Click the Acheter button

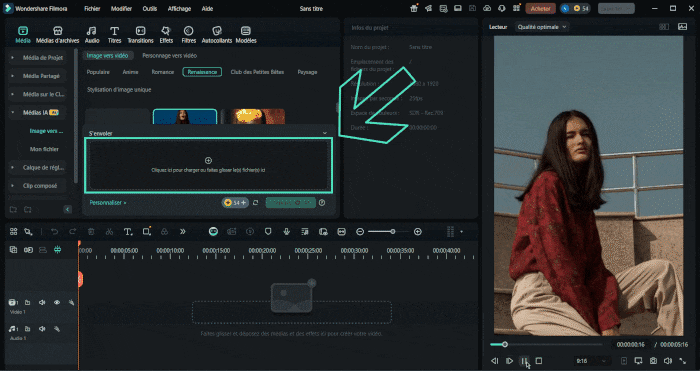[540, 8]
